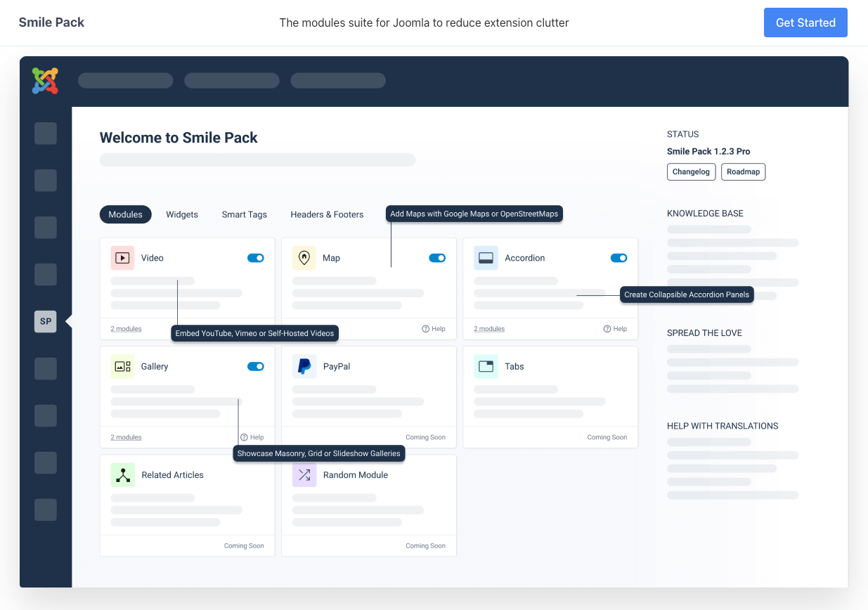The height and width of the screenshot is (610, 868).
Task: Click the PayPal module title
Action: tap(337, 366)
